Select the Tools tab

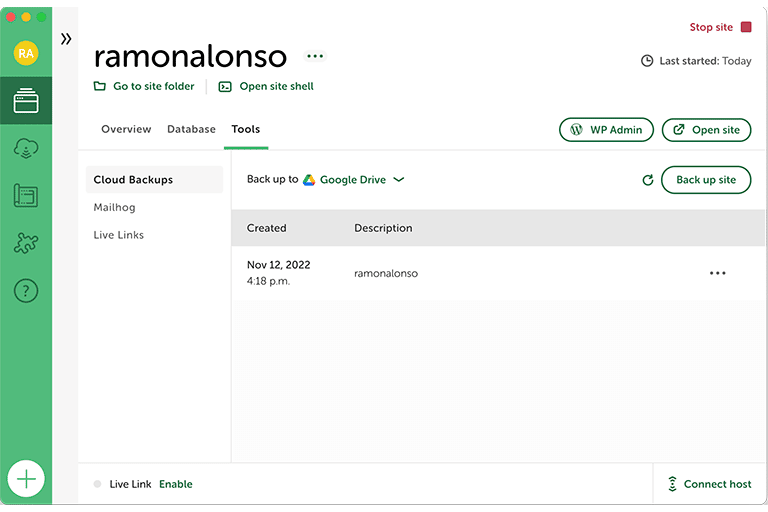point(246,129)
